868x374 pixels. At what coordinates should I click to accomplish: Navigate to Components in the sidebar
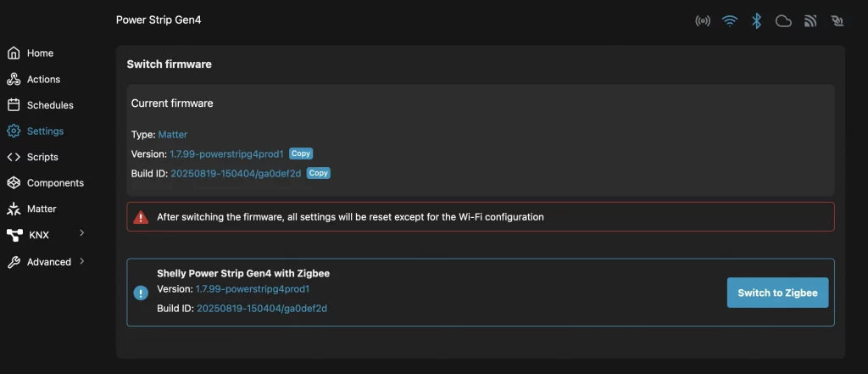coord(55,183)
